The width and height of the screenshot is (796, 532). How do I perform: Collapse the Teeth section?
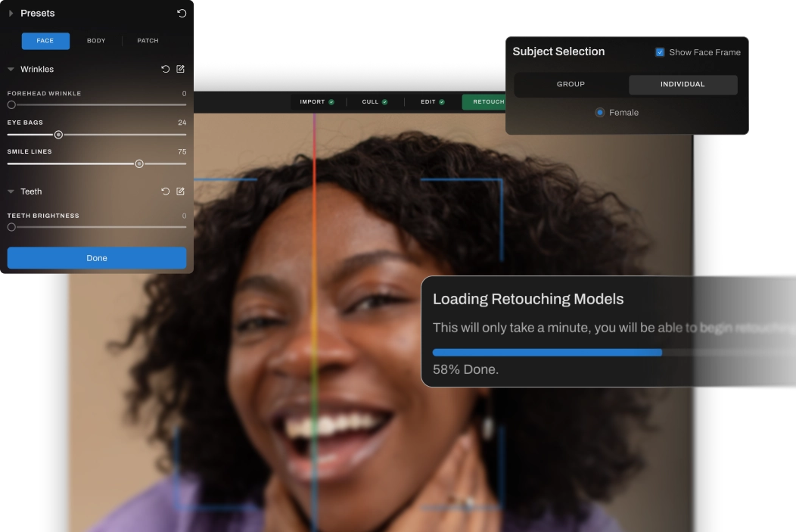(11, 191)
